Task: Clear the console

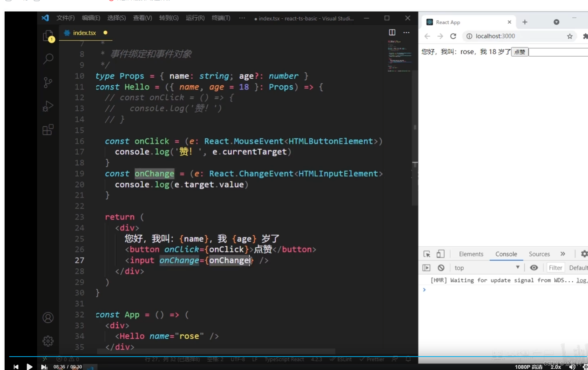Action: (x=441, y=268)
